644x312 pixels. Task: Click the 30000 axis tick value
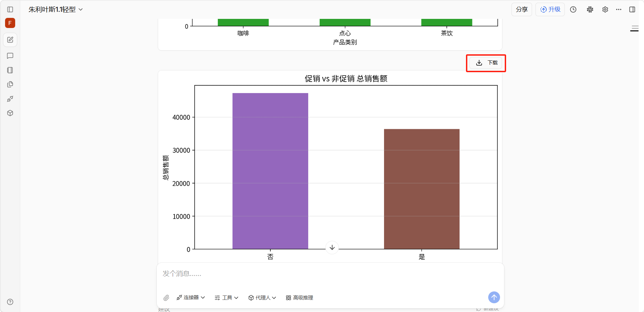point(181,150)
